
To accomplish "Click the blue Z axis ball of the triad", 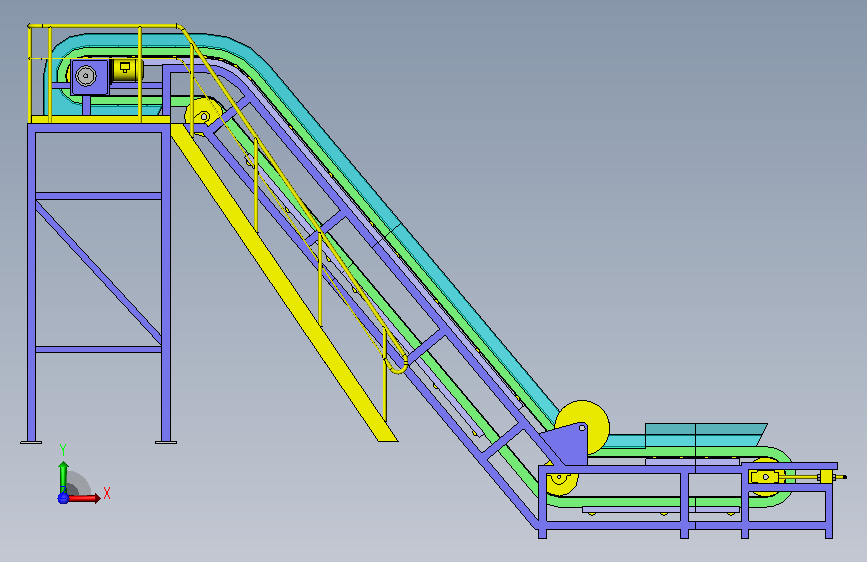I will [x=63, y=498].
